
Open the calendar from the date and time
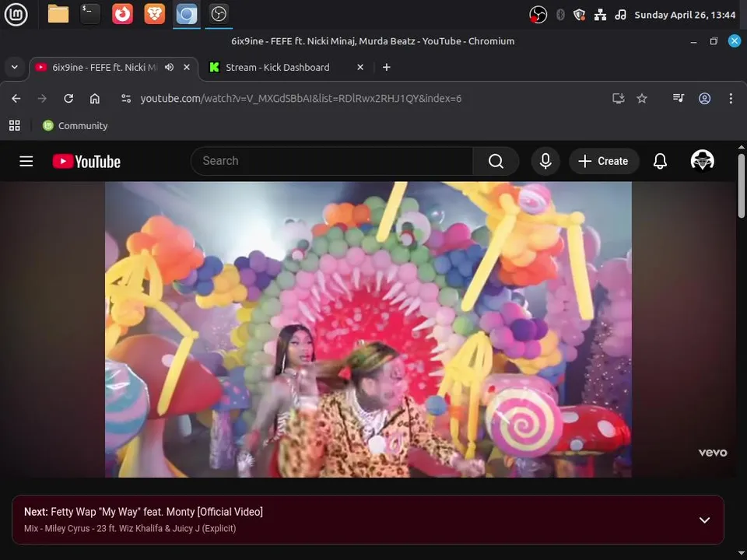coord(685,15)
